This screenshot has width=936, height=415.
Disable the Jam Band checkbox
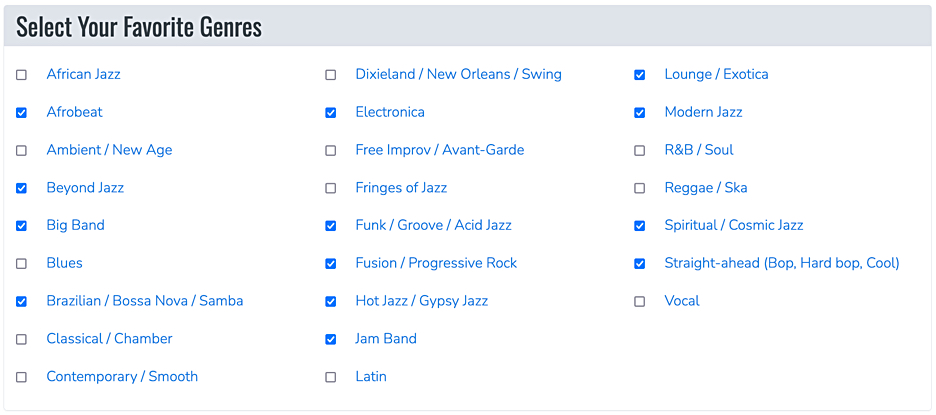(x=331, y=339)
